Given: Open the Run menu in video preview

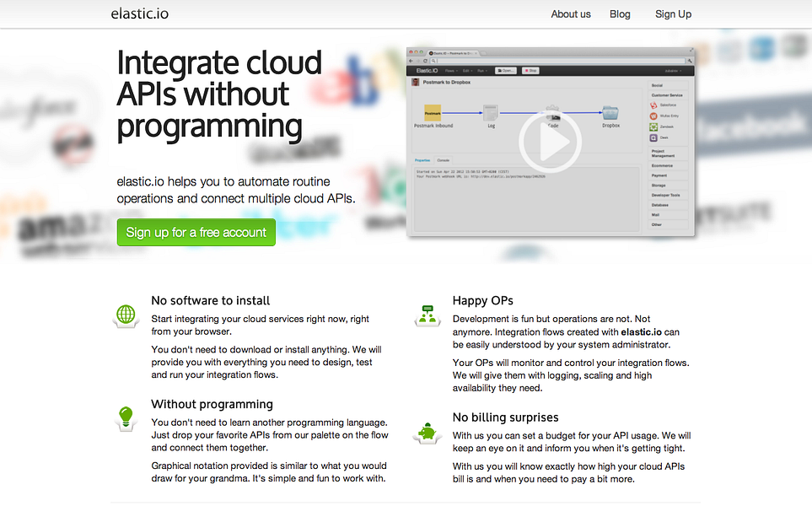Looking at the screenshot, I should point(482,71).
